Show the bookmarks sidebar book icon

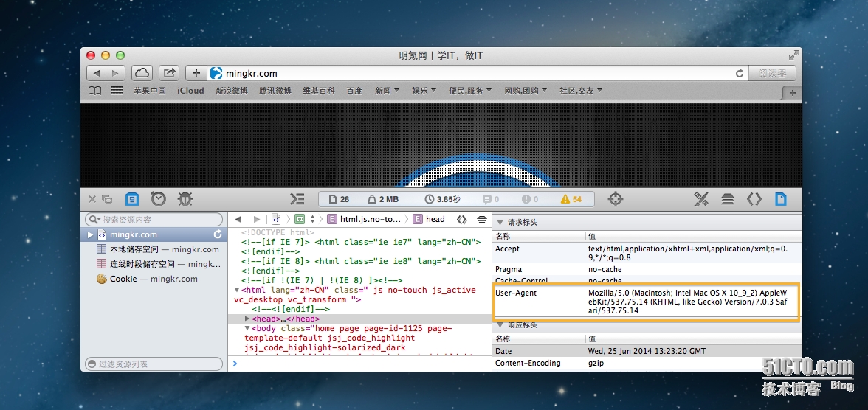tap(94, 91)
